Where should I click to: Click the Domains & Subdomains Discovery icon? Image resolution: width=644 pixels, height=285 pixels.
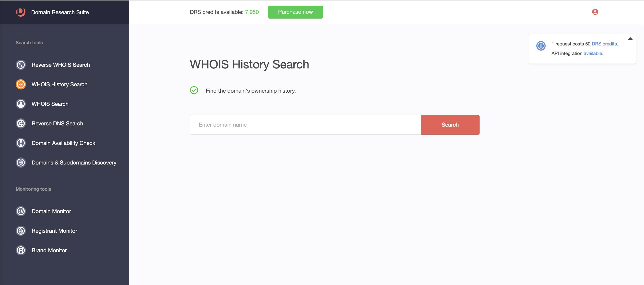coord(21,162)
